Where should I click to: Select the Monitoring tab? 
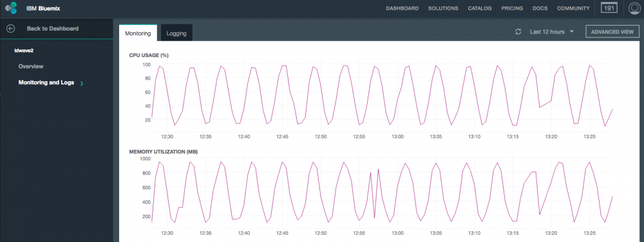(x=138, y=33)
